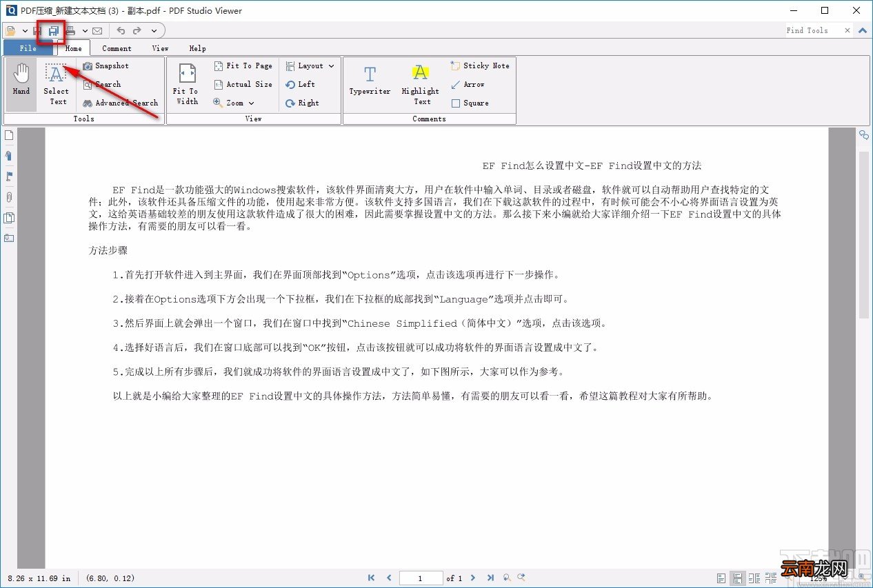The height and width of the screenshot is (588, 873).
Task: Open Advanced Search binoculars
Action: (x=121, y=103)
